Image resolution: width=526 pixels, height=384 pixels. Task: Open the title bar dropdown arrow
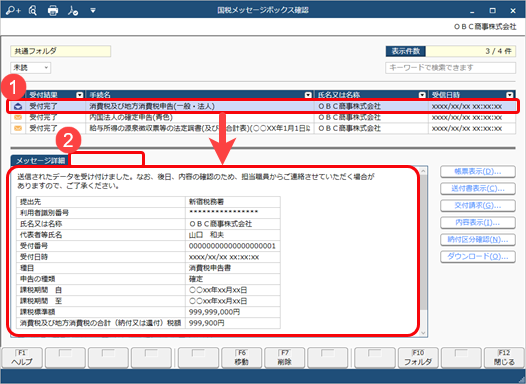pos(93,11)
